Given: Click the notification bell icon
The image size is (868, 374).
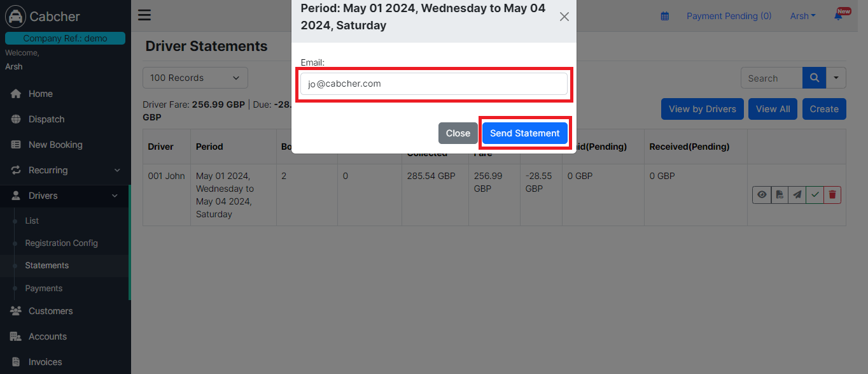Looking at the screenshot, I should click(838, 16).
